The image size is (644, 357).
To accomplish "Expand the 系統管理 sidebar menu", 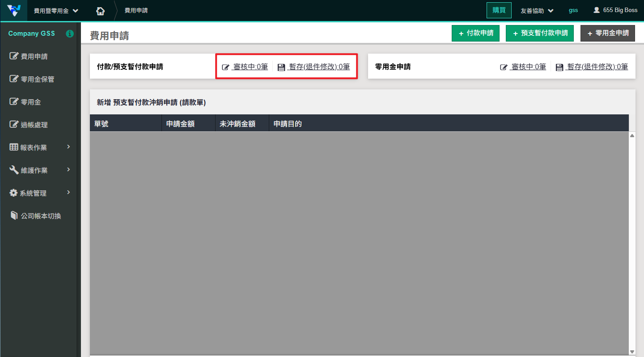I will point(40,193).
